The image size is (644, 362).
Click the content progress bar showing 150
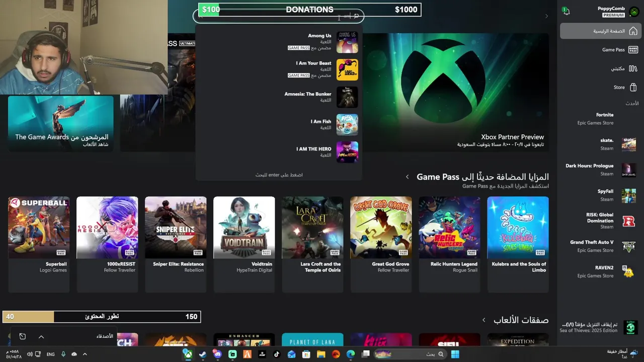click(102, 317)
